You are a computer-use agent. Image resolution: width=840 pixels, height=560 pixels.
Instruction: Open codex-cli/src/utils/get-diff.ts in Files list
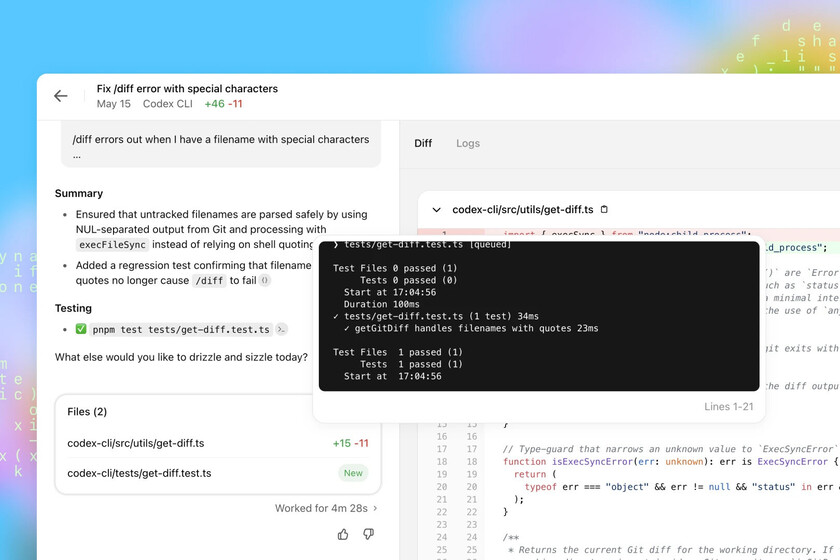tap(136, 443)
